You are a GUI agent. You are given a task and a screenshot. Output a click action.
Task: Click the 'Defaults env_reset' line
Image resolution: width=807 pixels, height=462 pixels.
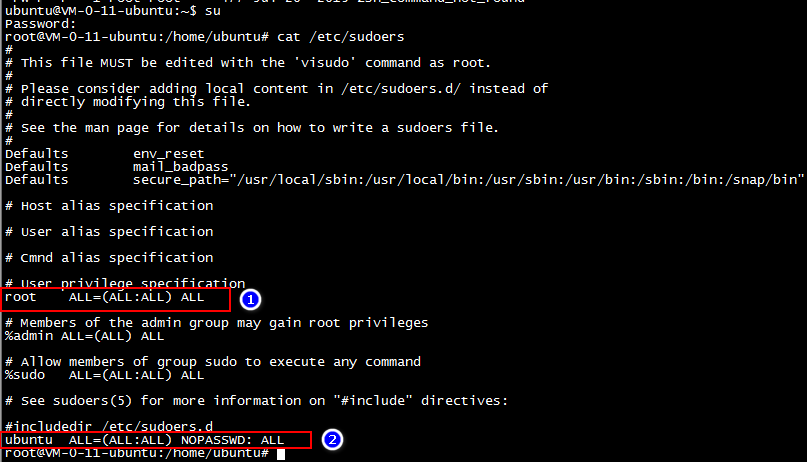(x=104, y=154)
